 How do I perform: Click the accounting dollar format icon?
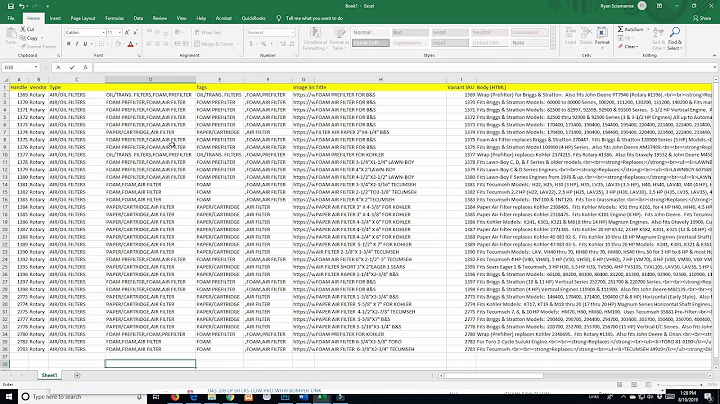click(x=251, y=44)
